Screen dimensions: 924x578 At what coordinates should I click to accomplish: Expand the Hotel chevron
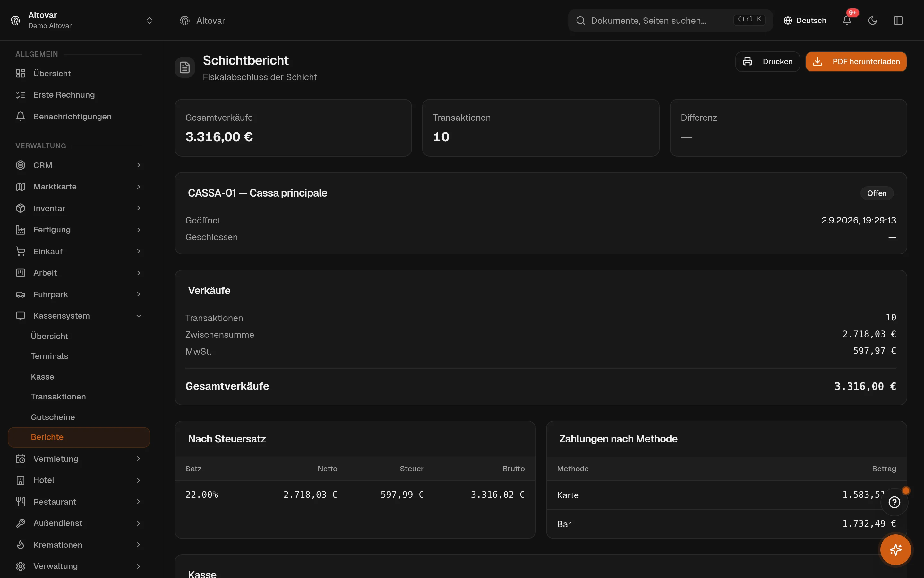pyautogui.click(x=139, y=480)
